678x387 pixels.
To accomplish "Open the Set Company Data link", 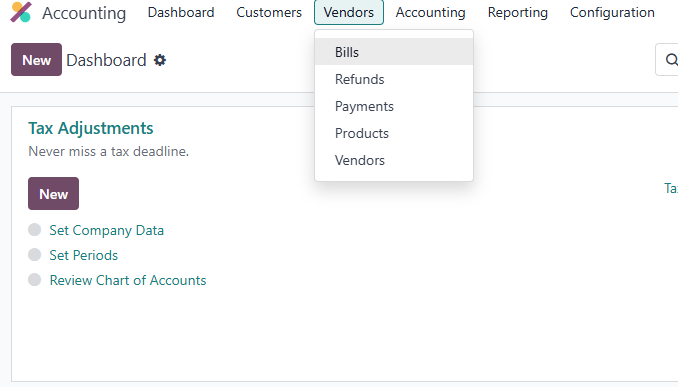I will point(106,230).
